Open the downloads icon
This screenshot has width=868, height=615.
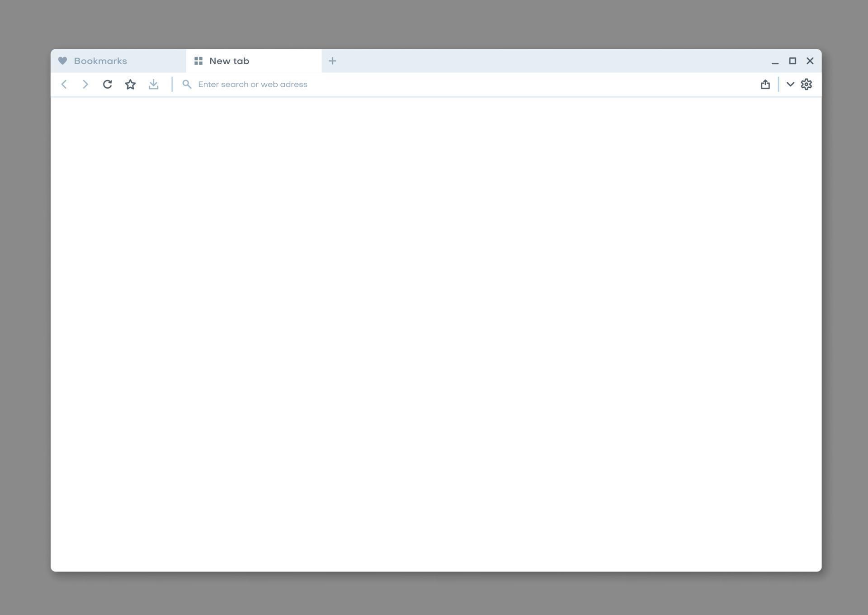[x=153, y=84]
